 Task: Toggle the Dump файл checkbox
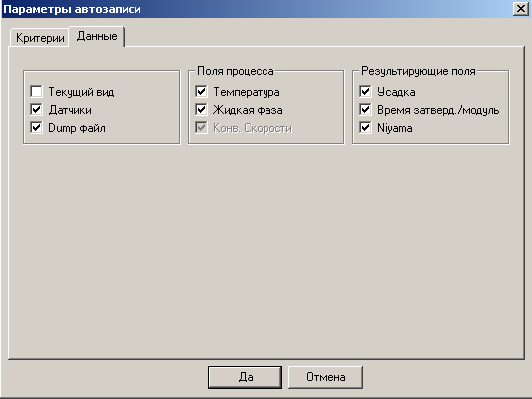[x=36, y=127]
